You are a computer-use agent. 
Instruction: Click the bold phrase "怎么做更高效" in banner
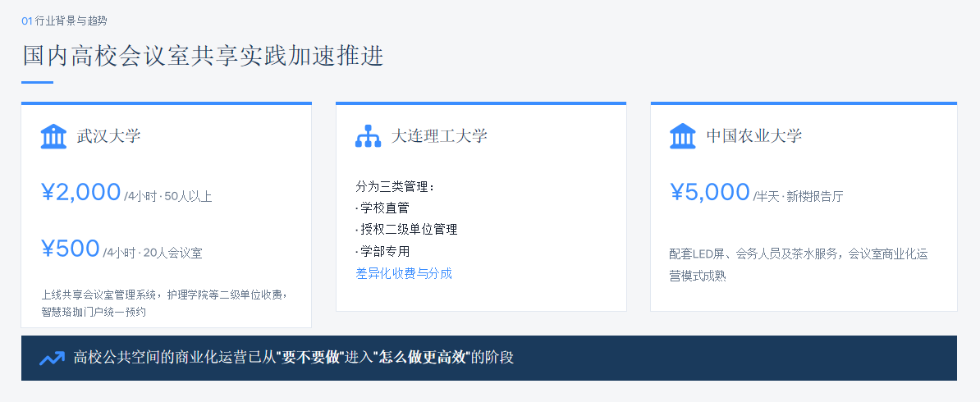[x=420, y=359]
